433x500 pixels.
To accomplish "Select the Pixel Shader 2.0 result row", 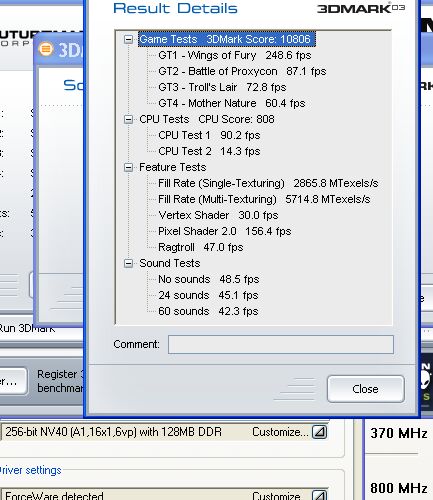I will pyautogui.click(x=225, y=231).
